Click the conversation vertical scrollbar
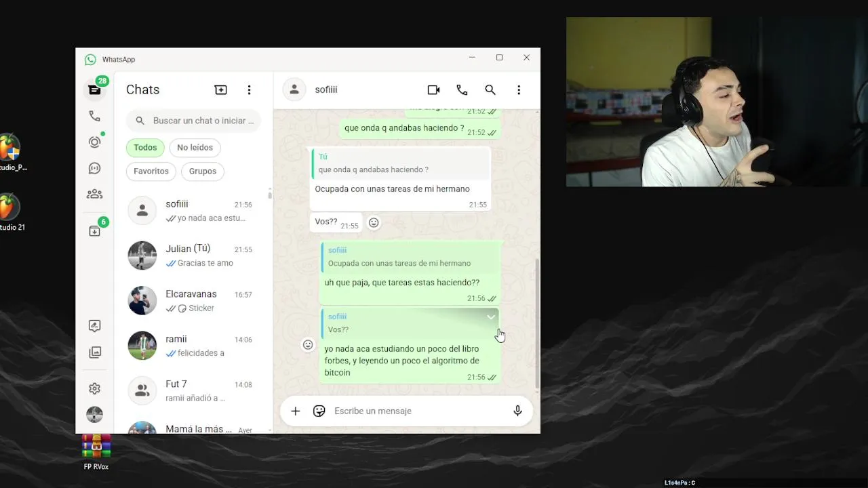868x488 pixels. tap(538, 323)
